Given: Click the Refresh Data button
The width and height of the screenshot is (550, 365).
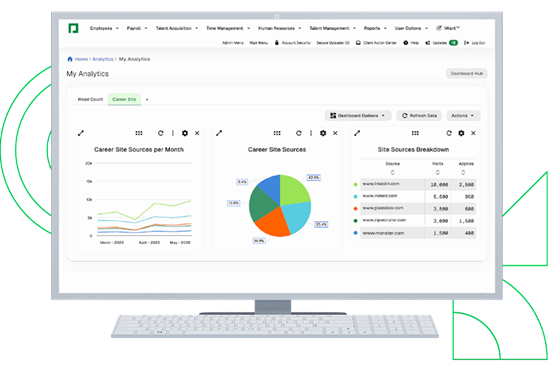Looking at the screenshot, I should (x=419, y=115).
